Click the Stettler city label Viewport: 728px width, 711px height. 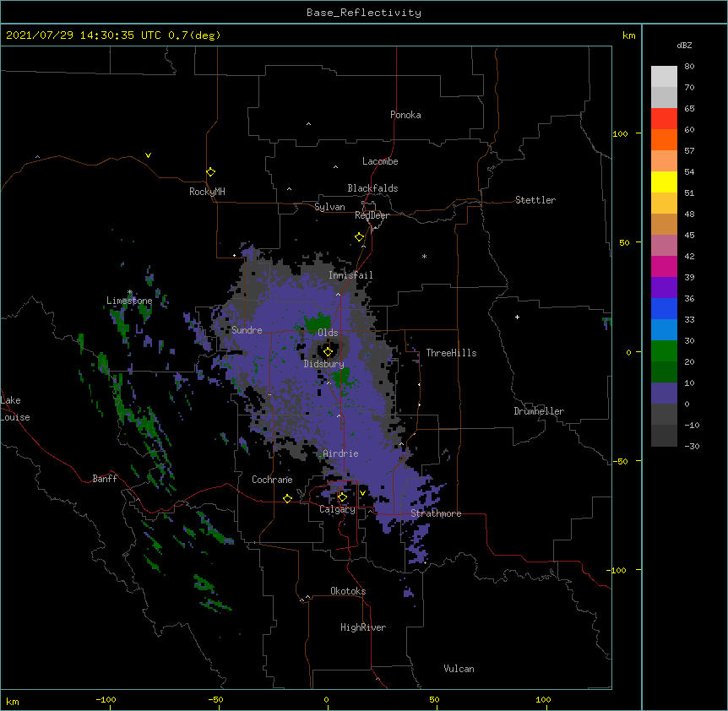pyautogui.click(x=535, y=200)
